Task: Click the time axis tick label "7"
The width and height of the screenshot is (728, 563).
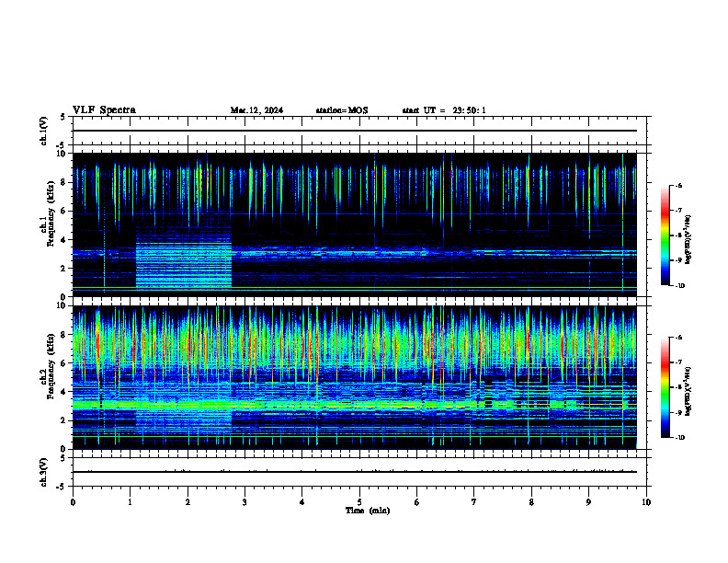Action: 474,502
